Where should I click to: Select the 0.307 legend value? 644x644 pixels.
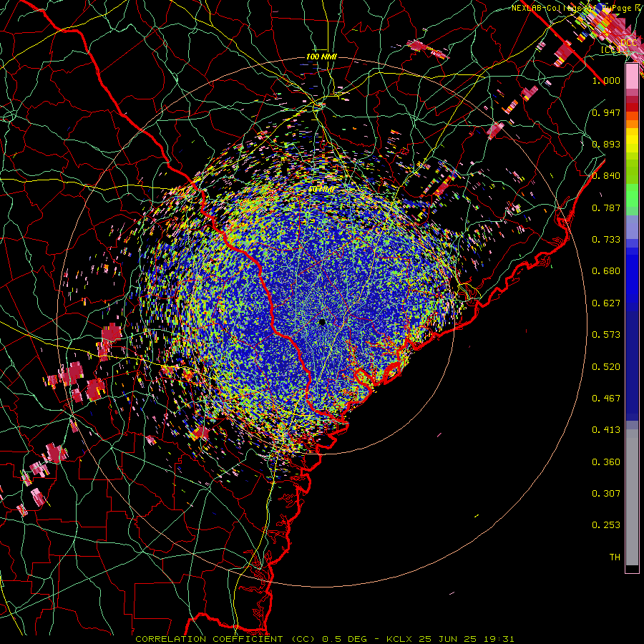(x=606, y=494)
